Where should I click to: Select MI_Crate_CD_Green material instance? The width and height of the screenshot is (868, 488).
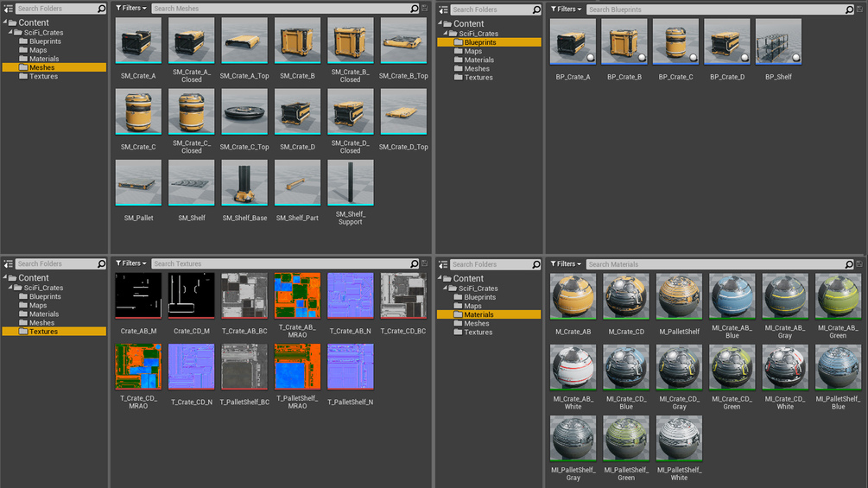click(732, 367)
